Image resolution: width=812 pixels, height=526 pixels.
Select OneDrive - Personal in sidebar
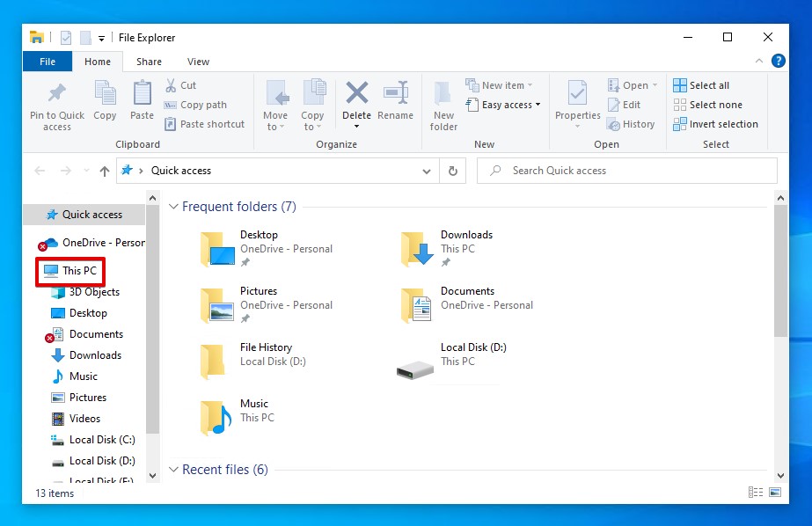point(91,243)
